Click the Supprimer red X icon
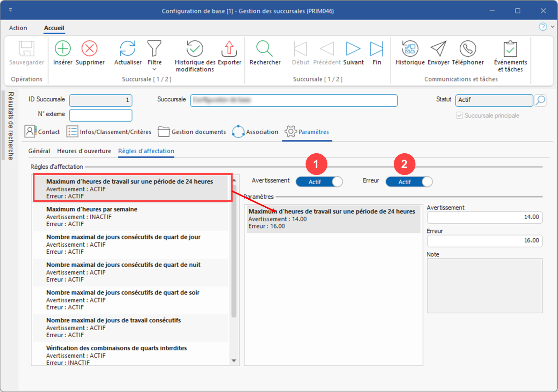Viewport: 558px width, 392px height. pos(90,49)
